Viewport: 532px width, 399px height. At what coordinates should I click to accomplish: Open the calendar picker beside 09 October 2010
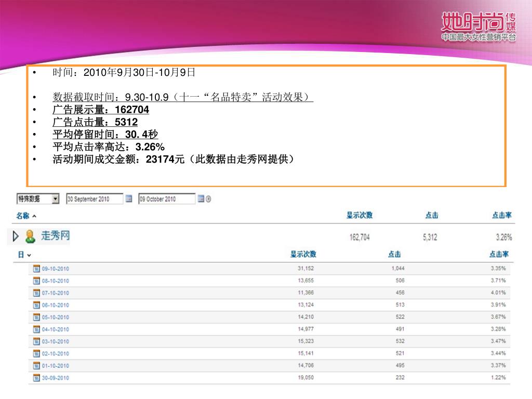coord(201,198)
